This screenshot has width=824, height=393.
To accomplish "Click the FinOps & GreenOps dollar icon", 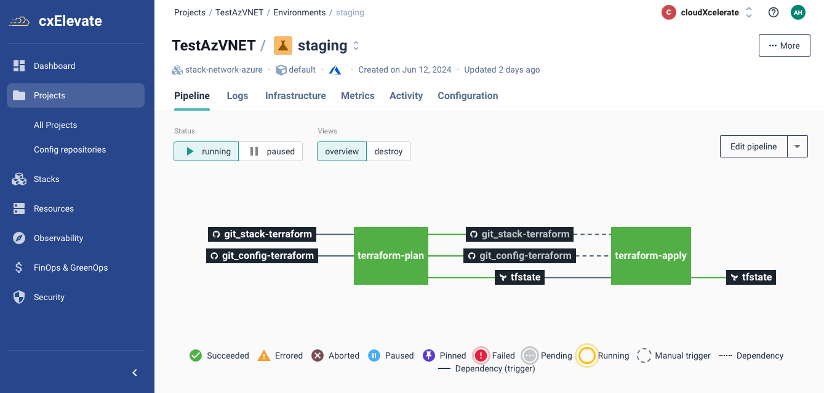I will (19, 267).
